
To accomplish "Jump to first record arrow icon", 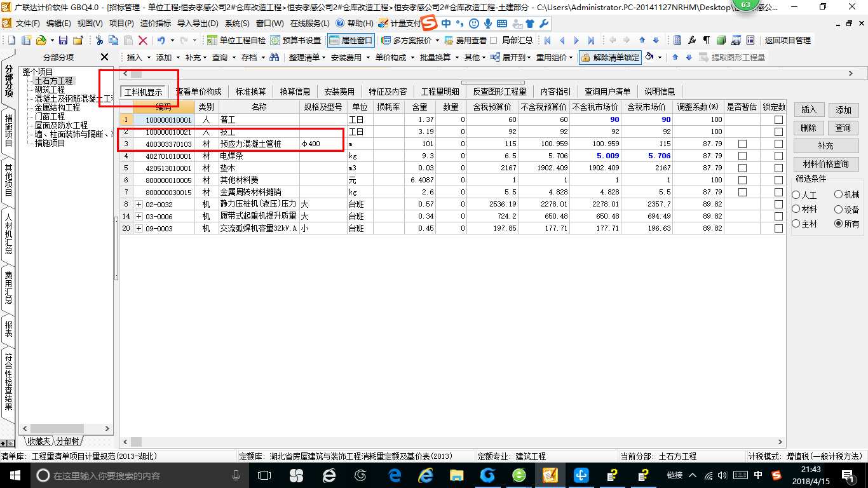I will (x=547, y=40).
